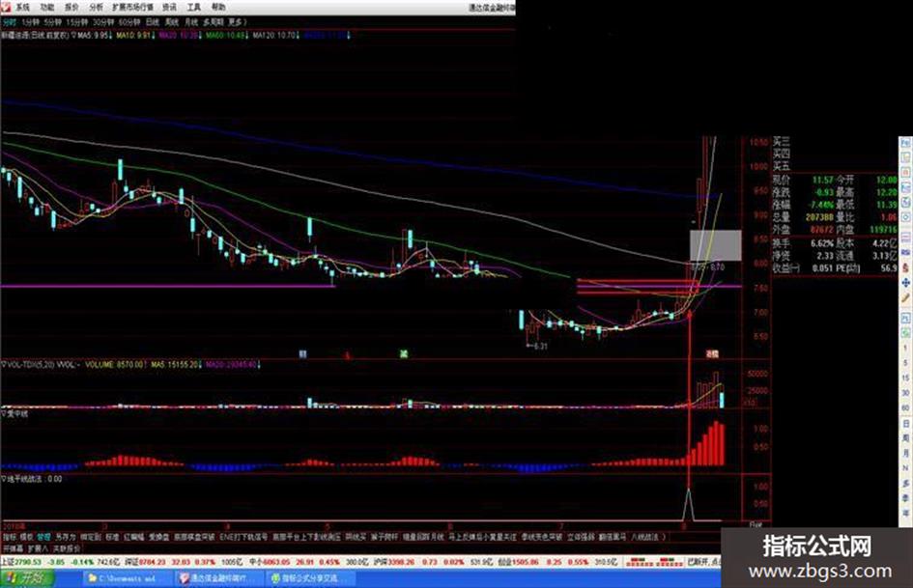Expand the 更多 periods dropdown
This screenshot has width=913, height=588.
(x=238, y=22)
